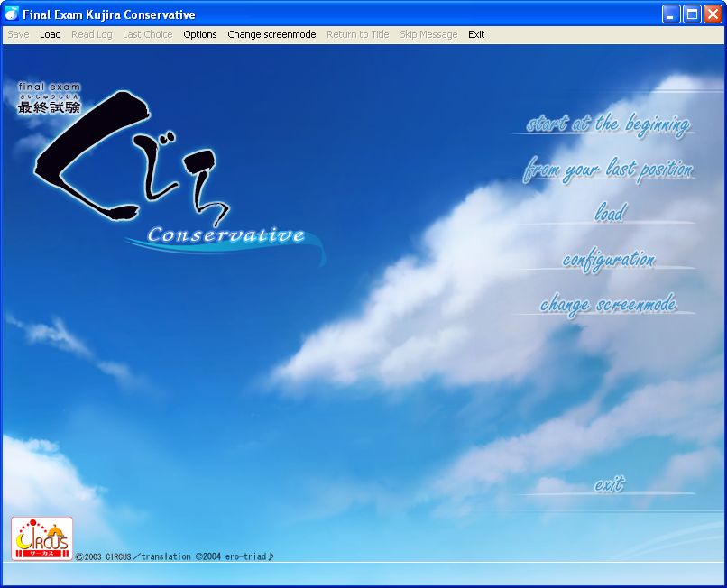The height and width of the screenshot is (588, 727).
Task: Open the Read Log menu item
Action: pos(92,34)
